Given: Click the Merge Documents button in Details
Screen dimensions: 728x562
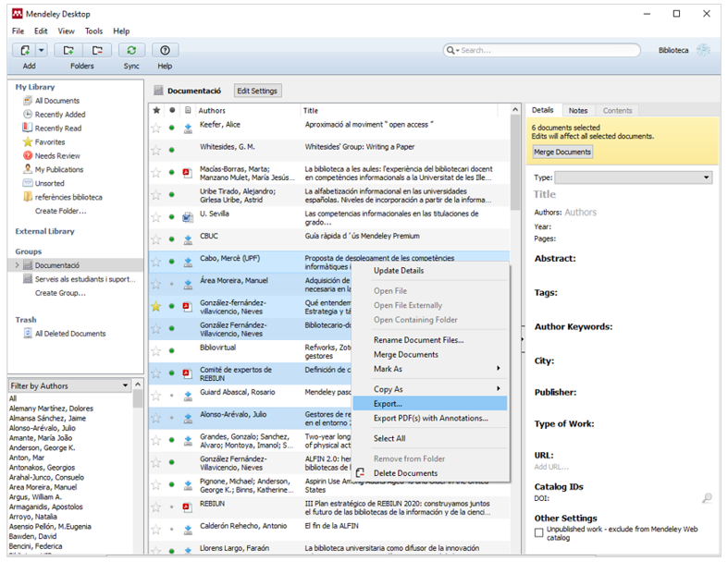Looking at the screenshot, I should click(562, 152).
